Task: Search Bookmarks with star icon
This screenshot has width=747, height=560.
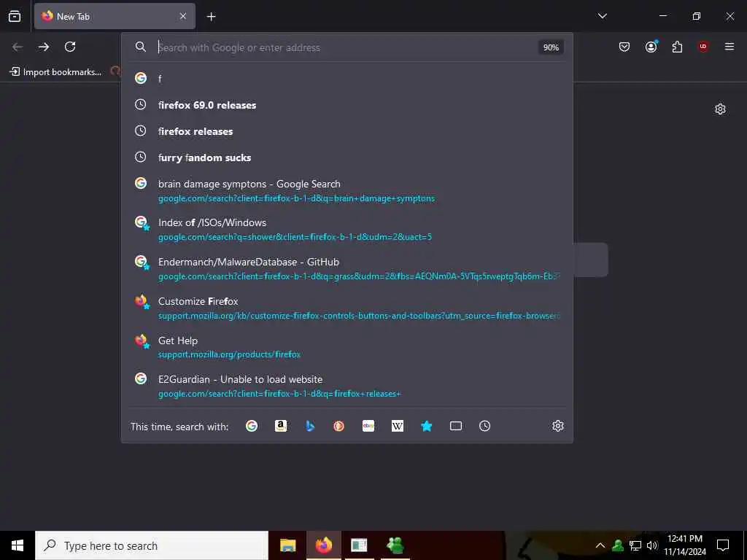Action: 426,426
